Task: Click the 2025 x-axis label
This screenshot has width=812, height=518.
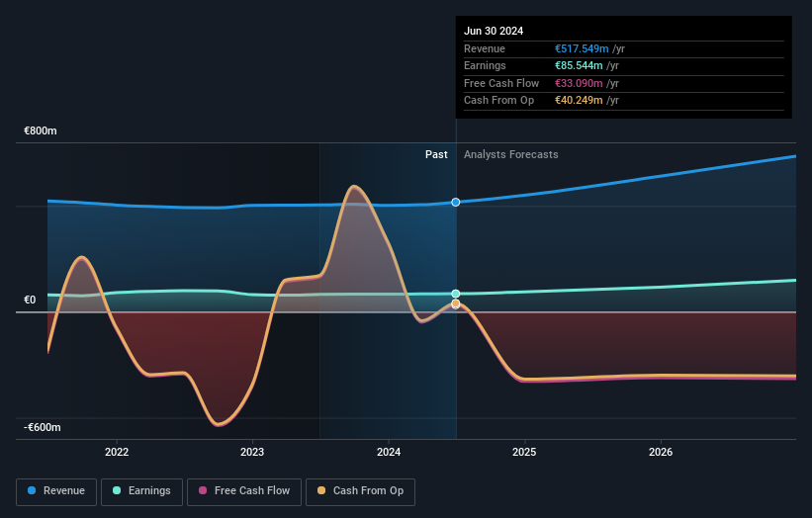Action: pos(524,452)
